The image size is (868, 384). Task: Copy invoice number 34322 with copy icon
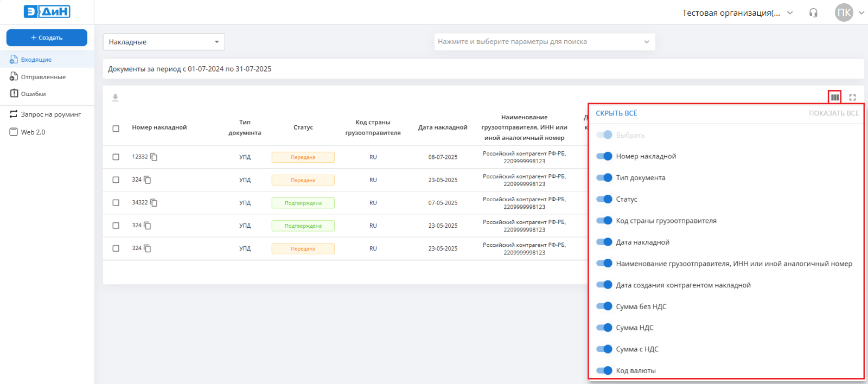[x=154, y=203]
